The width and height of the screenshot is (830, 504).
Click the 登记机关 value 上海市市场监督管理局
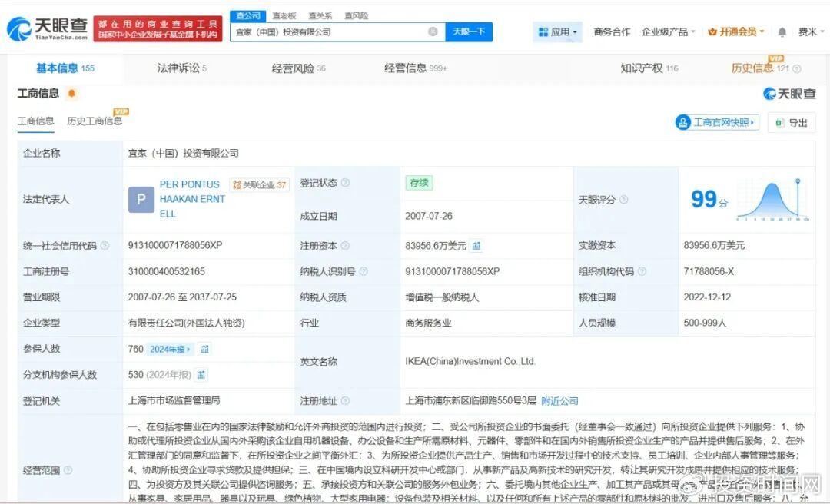(x=174, y=401)
